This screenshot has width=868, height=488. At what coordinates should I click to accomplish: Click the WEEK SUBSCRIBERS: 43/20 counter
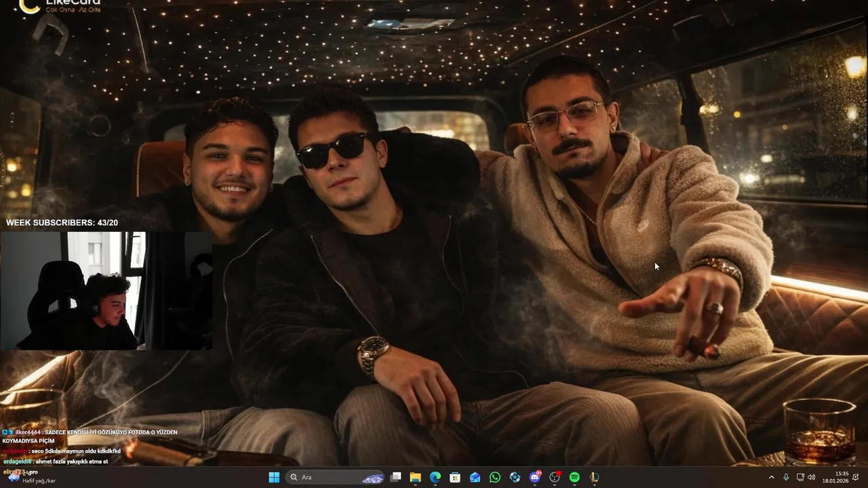62,222
